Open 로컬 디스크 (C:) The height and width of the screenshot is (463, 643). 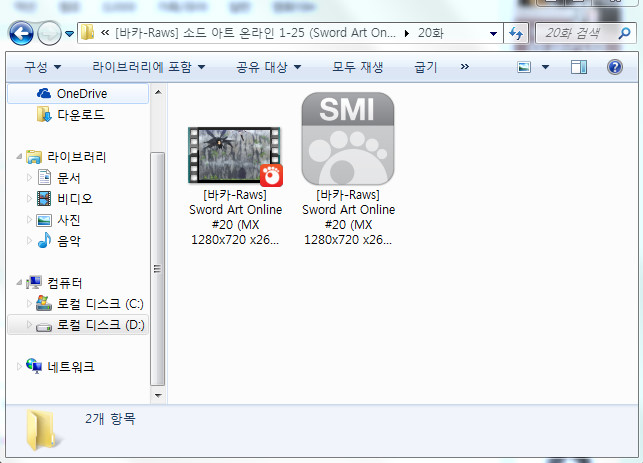pyautogui.click(x=100, y=304)
